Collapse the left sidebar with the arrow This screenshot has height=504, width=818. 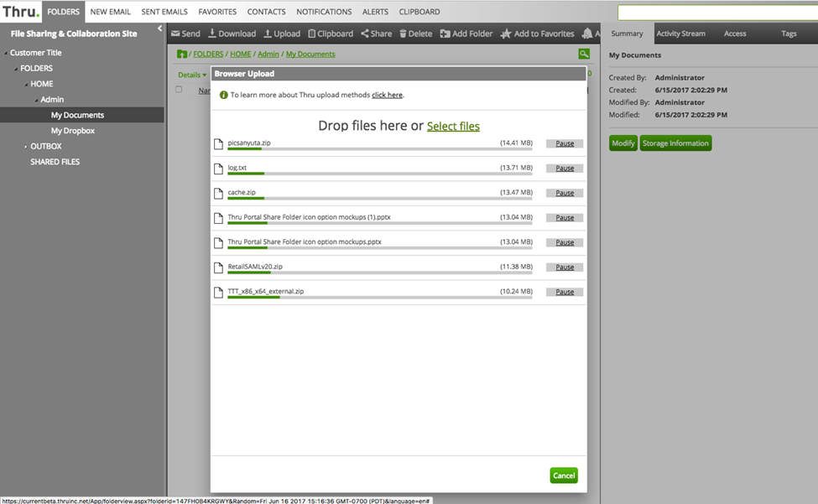tap(159, 29)
